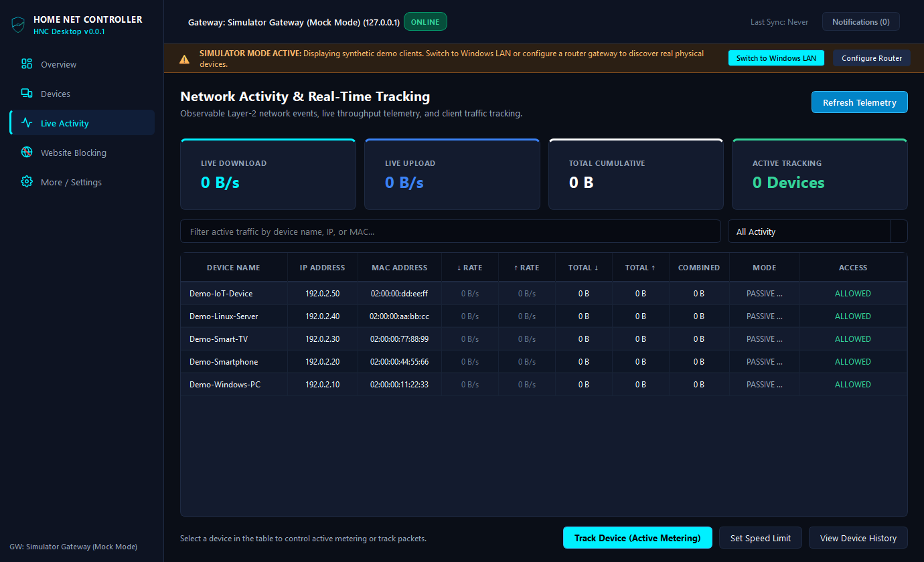Click the Total Cumulative card
The height and width of the screenshot is (562, 924).
(x=636, y=175)
